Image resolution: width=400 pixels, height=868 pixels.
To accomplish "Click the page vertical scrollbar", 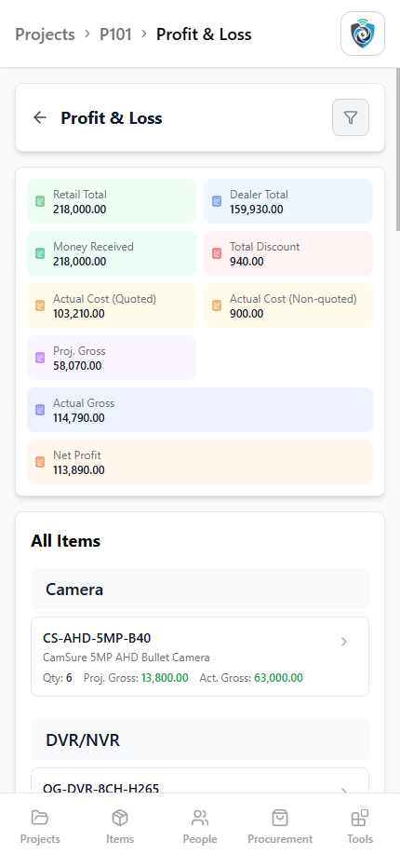I will [397, 149].
